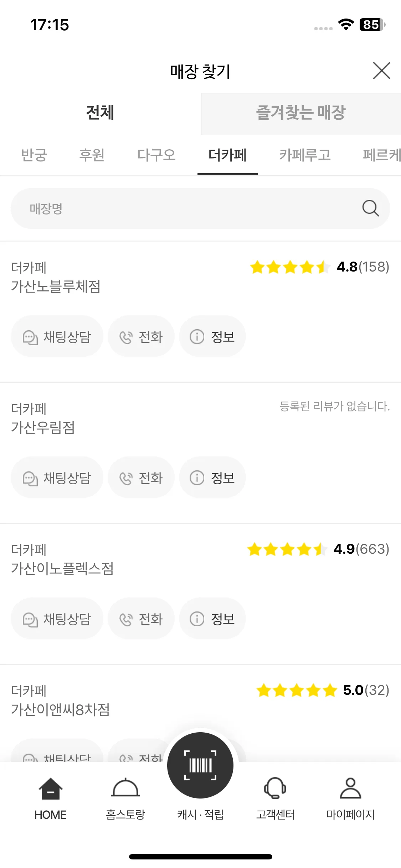401x868 pixels.
Task: Select 카페루고 brand tab
Action: (305, 155)
